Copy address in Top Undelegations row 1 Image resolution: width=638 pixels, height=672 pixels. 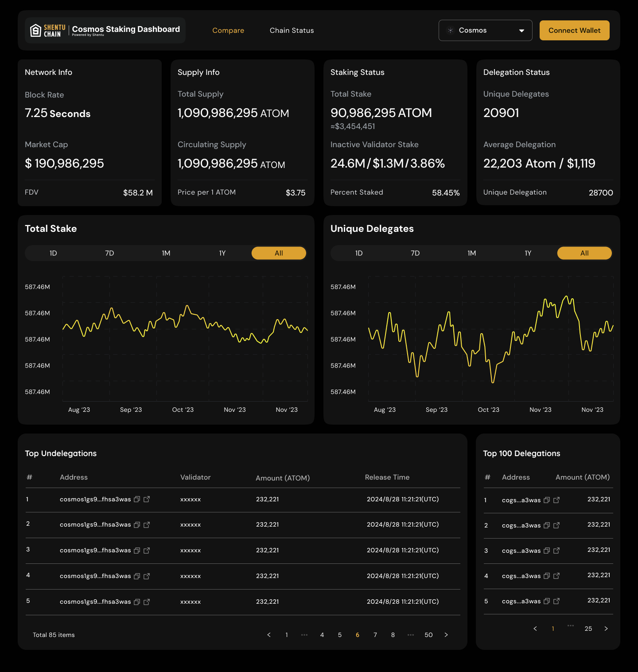click(x=137, y=499)
